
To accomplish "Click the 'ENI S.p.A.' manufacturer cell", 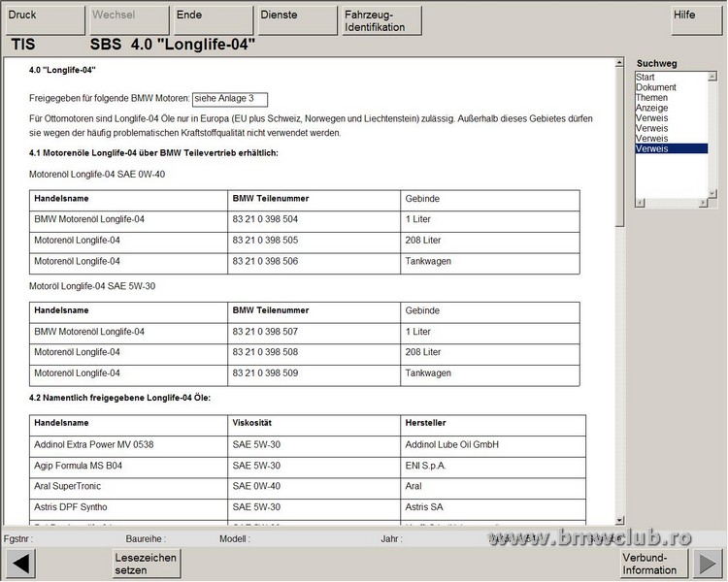I will 493,466.
